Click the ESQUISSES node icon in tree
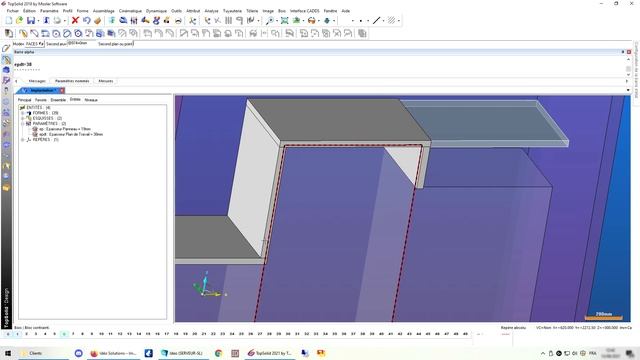 (29, 118)
